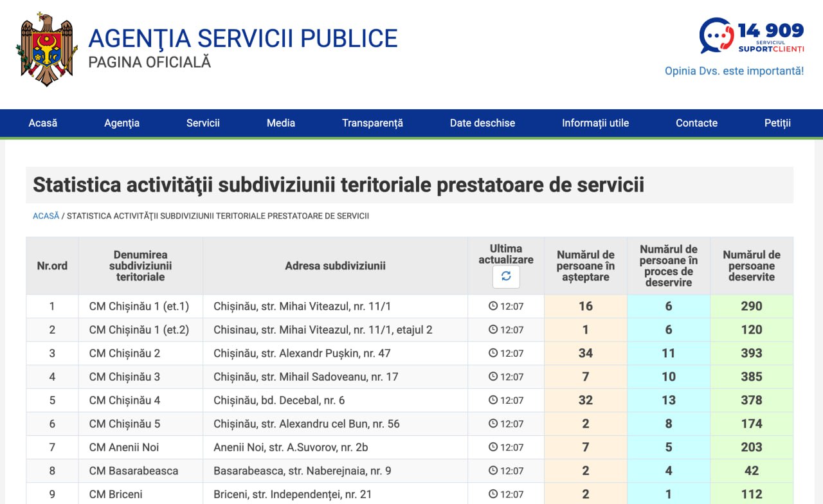Viewport: 823px width, 504px height.
Task: Click the page heading Statistica activității subdiviziunii
Action: pos(338,185)
